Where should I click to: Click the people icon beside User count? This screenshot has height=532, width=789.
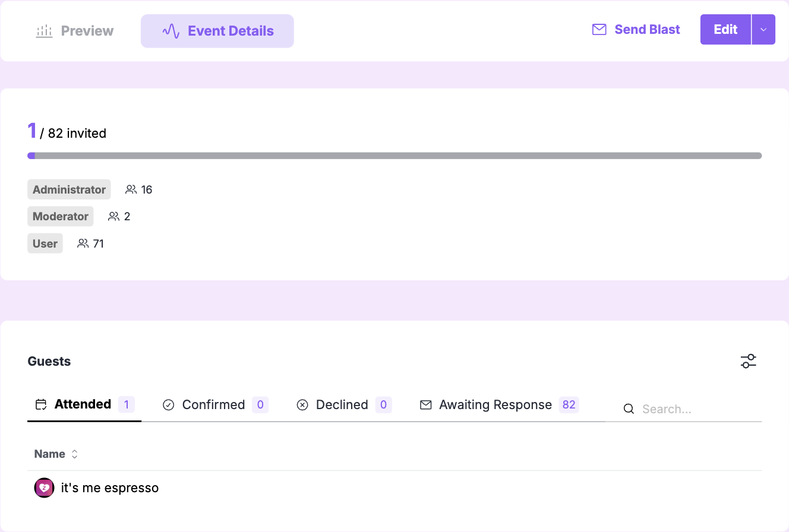coord(83,243)
